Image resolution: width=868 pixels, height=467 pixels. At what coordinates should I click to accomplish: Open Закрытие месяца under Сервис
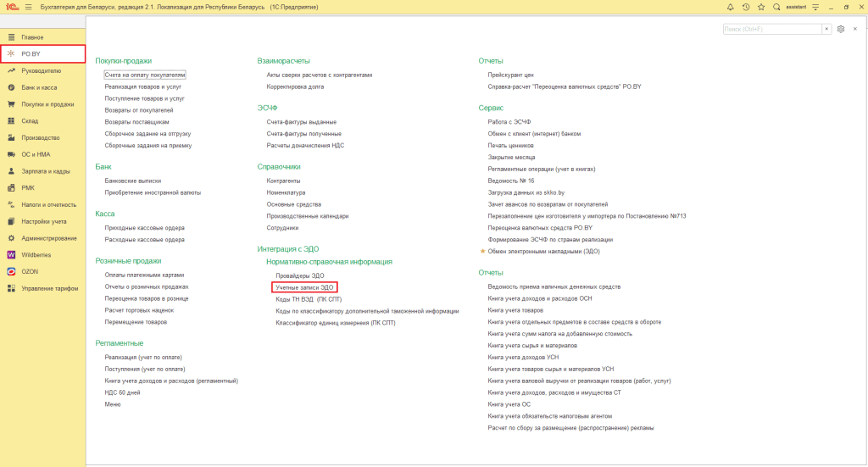(512, 158)
